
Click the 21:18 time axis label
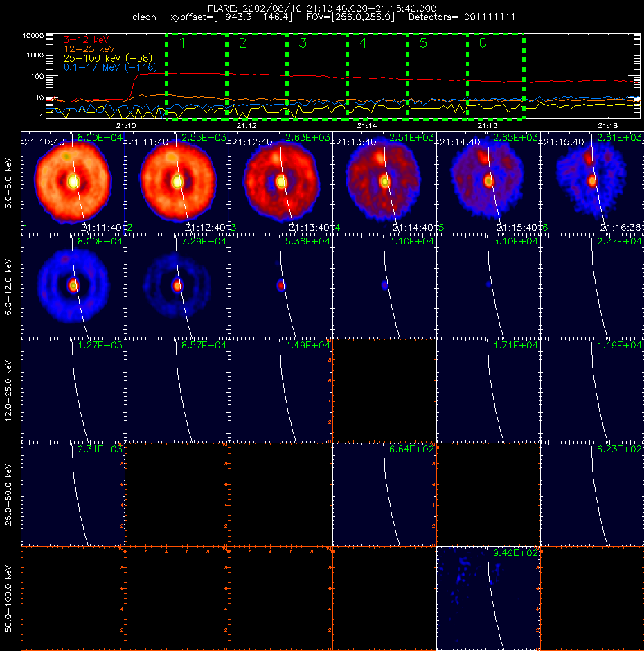coord(608,125)
